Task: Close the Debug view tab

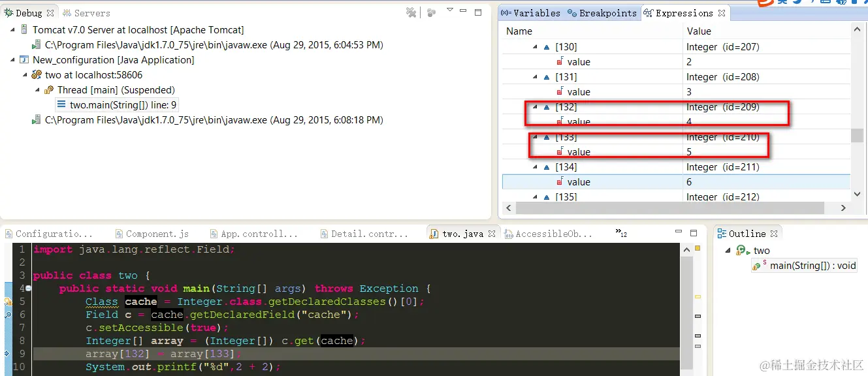Action: tap(51, 13)
